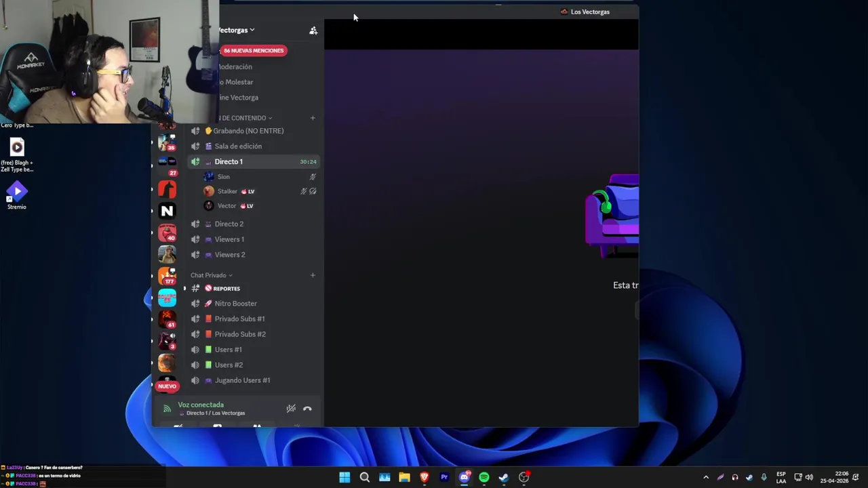Viewport: 868px width, 488px height.
Task: Open volume control in system tray
Action: [809, 477]
